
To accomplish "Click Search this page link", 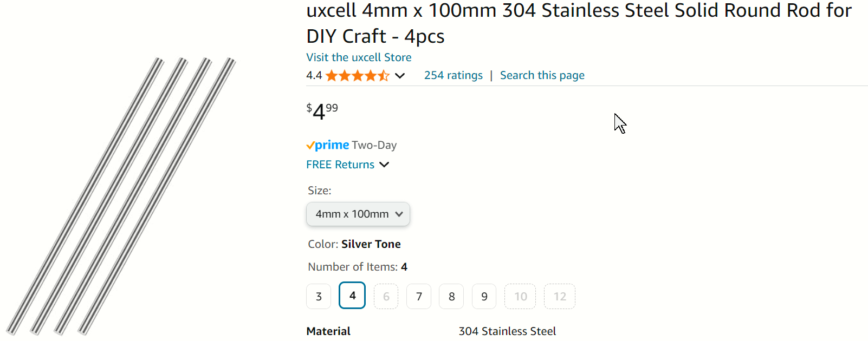I will pyautogui.click(x=542, y=75).
